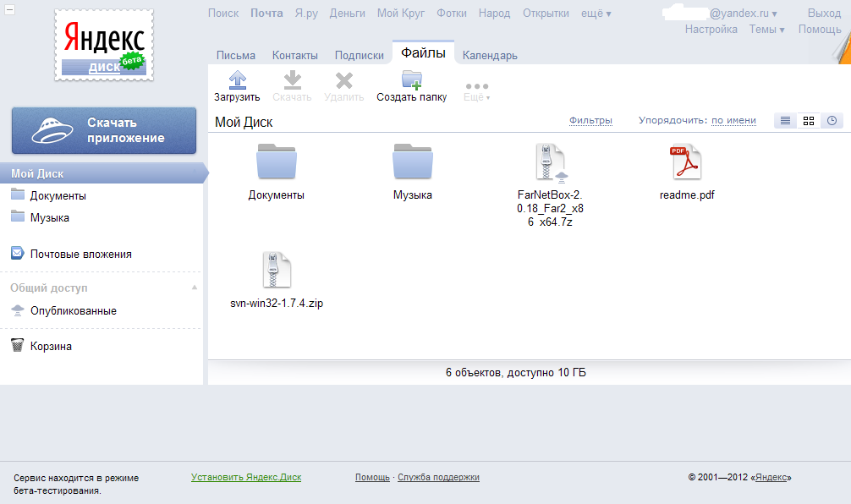This screenshot has height=504, width=851.
Task: Open the Музыка folder in the file grid
Action: pos(412,162)
